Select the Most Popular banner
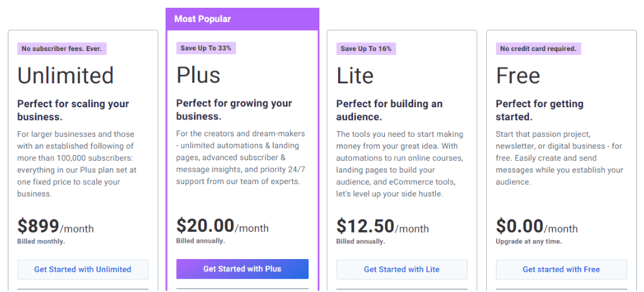 242,19
